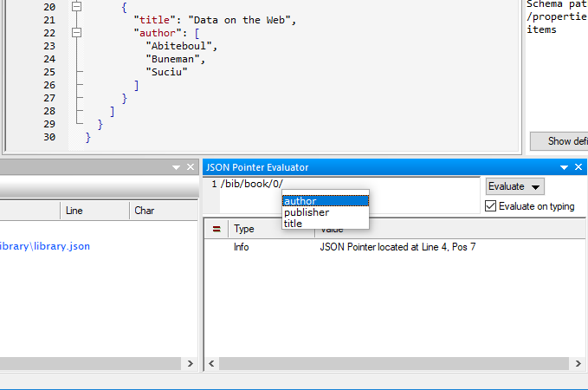588x390 pixels.
Task: Close the left bottom panel
Action: [x=191, y=167]
